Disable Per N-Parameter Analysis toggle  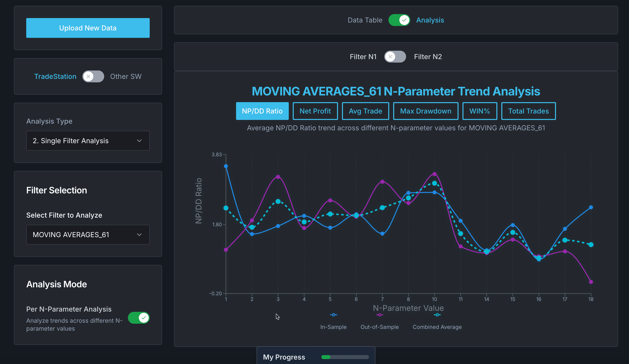pos(139,318)
